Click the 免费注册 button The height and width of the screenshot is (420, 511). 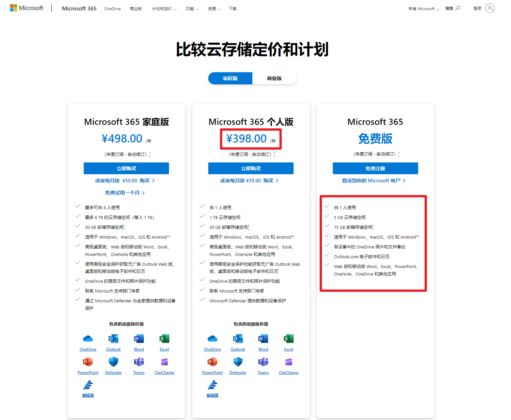point(375,168)
